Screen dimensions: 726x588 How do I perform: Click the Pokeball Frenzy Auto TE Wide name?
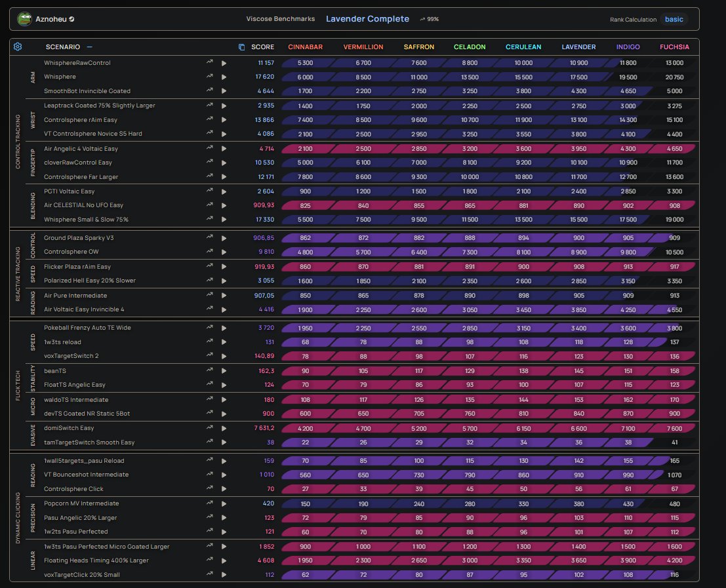(87, 328)
